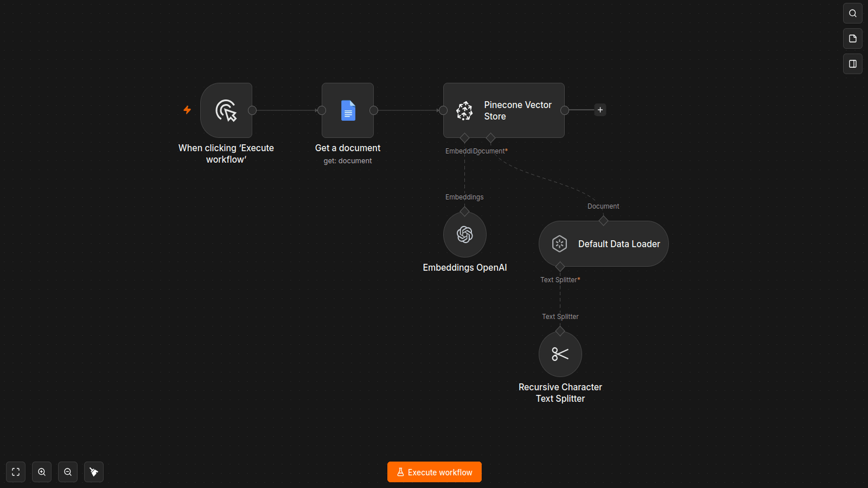The image size is (868, 488).
Task: Click the Recursive Text Splitter top diamond connector
Action: 560,331
